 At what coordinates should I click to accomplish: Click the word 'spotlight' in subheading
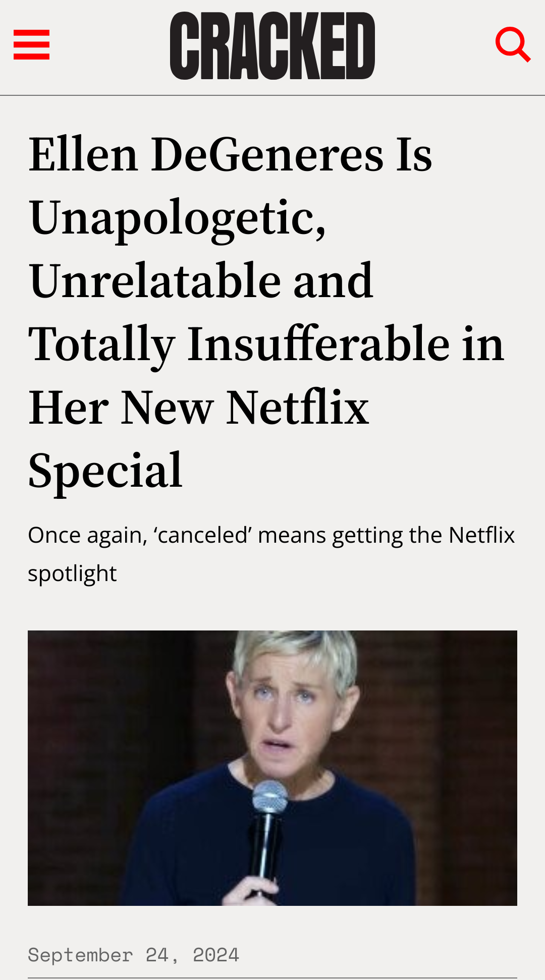(x=72, y=574)
